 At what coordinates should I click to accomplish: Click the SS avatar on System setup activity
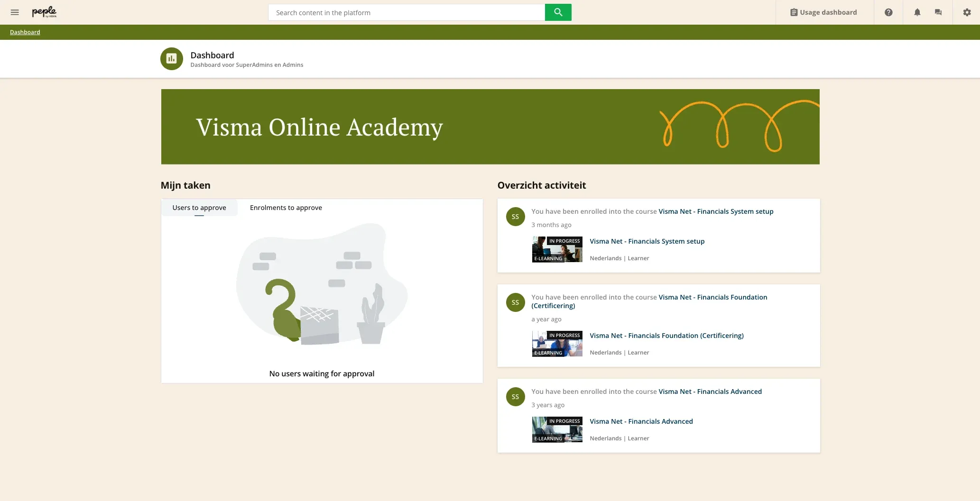coord(515,217)
